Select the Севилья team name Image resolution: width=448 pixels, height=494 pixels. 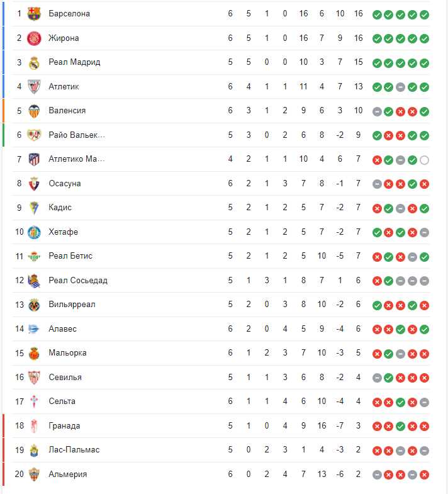point(65,378)
